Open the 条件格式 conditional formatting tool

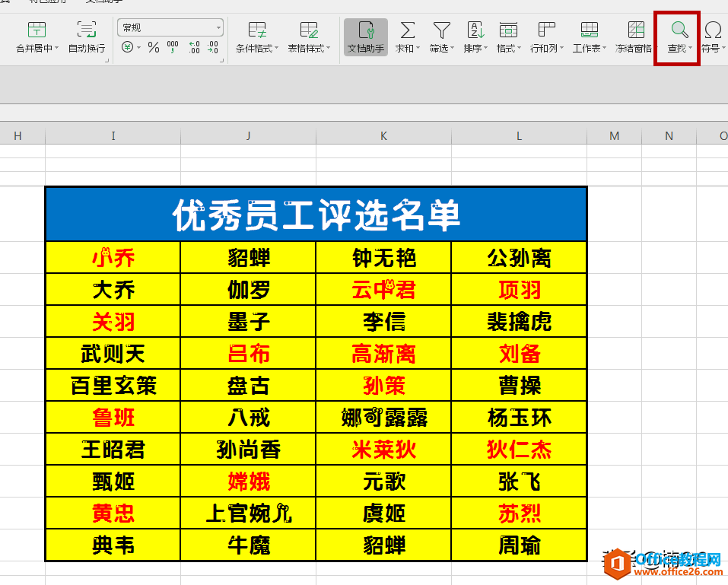(x=257, y=37)
